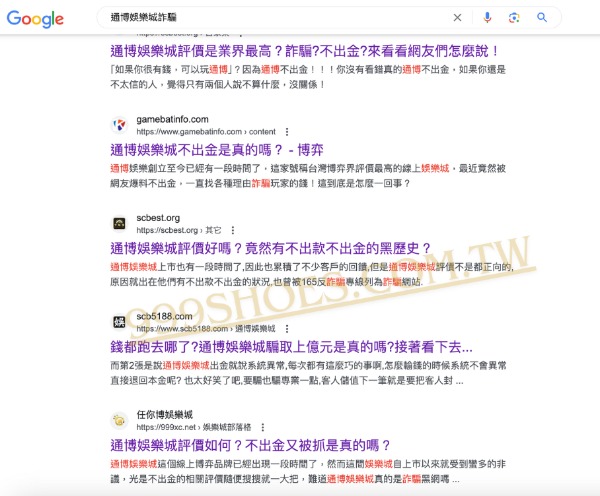Click the gamebatinfo.com site name
The image size is (600, 496).
click(173, 119)
